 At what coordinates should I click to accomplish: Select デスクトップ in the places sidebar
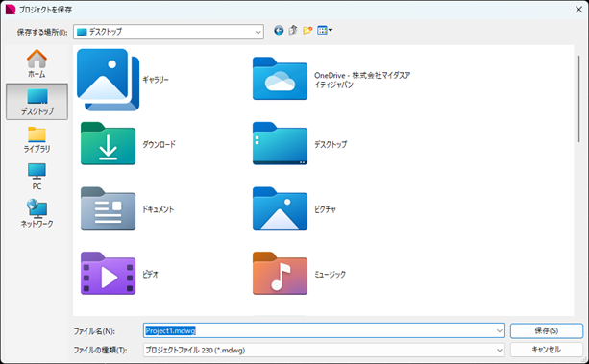[37, 102]
